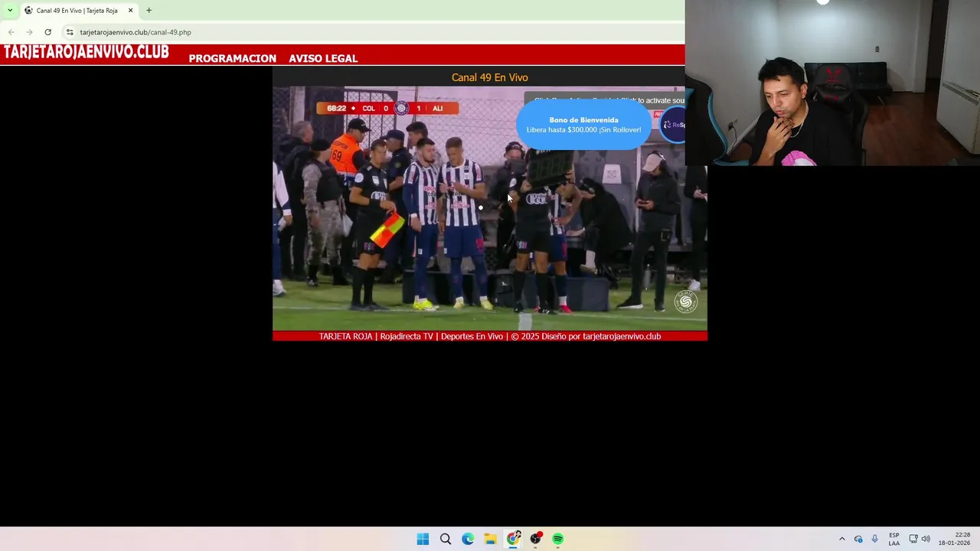Open OBS Studio from the taskbar
The width and height of the screenshot is (980, 551).
(x=536, y=539)
